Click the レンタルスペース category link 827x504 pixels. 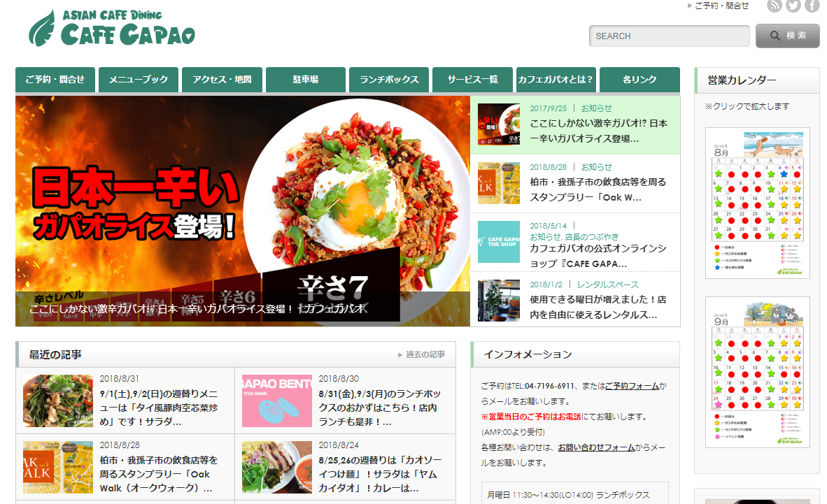tap(607, 285)
